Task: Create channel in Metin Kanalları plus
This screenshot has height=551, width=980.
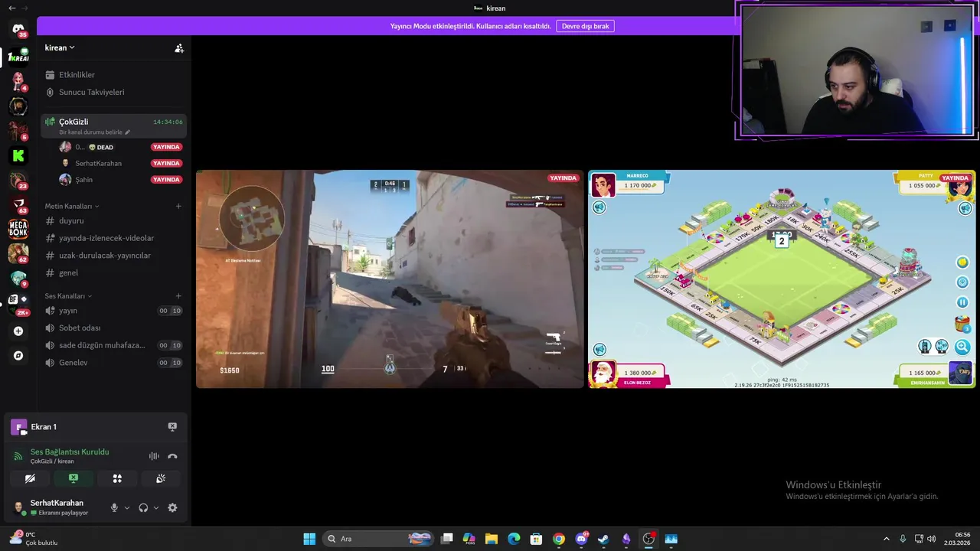Action: pos(178,206)
